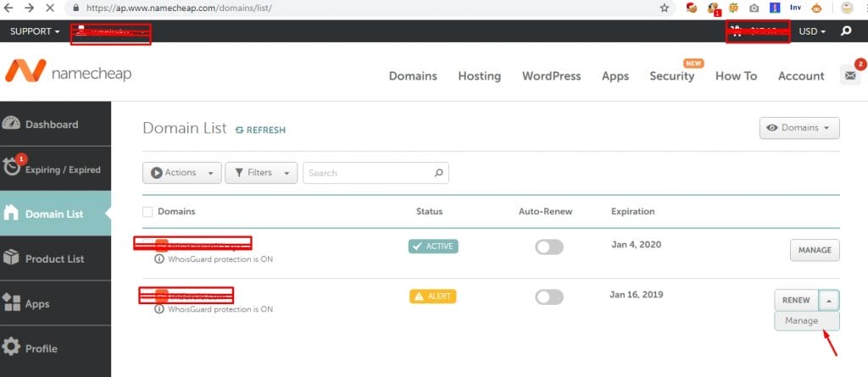
Task: Click the domain Search input field
Action: (x=369, y=173)
